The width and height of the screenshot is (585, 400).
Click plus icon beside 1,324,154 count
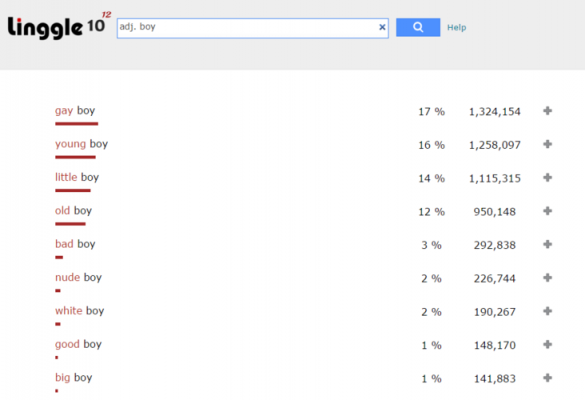click(x=547, y=110)
